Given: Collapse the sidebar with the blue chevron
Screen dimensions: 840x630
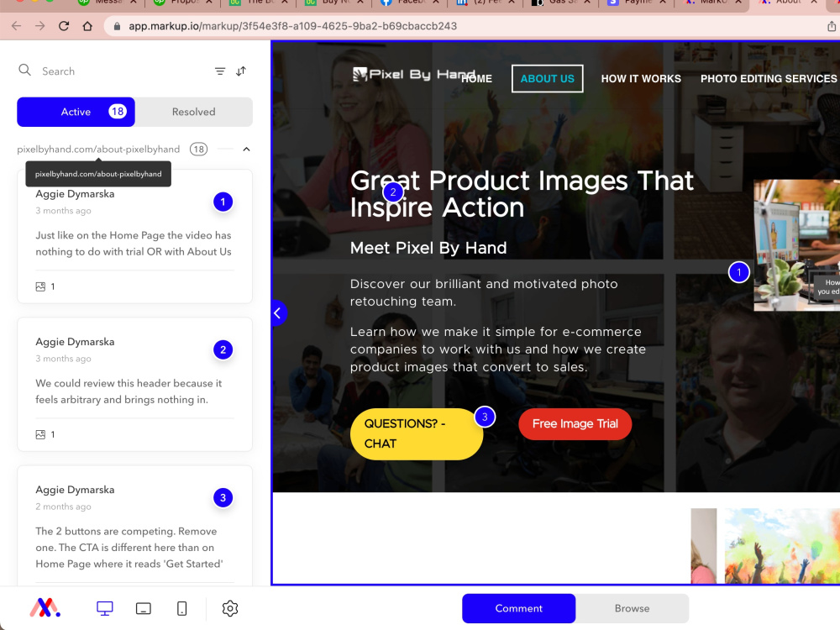Looking at the screenshot, I should click(278, 313).
